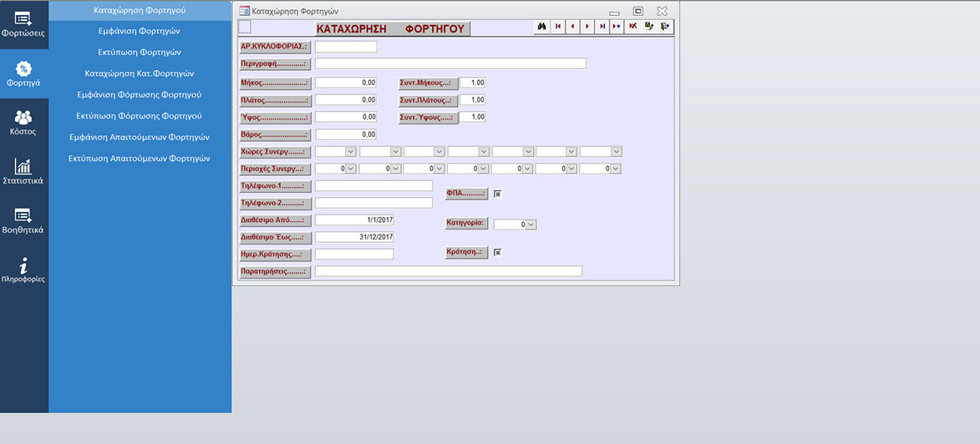This screenshot has width=980, height=444.
Task: Open the first Χώρες Συνεργ. dropdown
Action: 350,152
